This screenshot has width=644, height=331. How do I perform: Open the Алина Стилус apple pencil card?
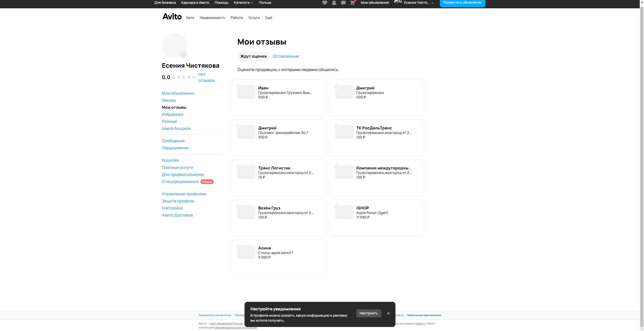(278, 258)
